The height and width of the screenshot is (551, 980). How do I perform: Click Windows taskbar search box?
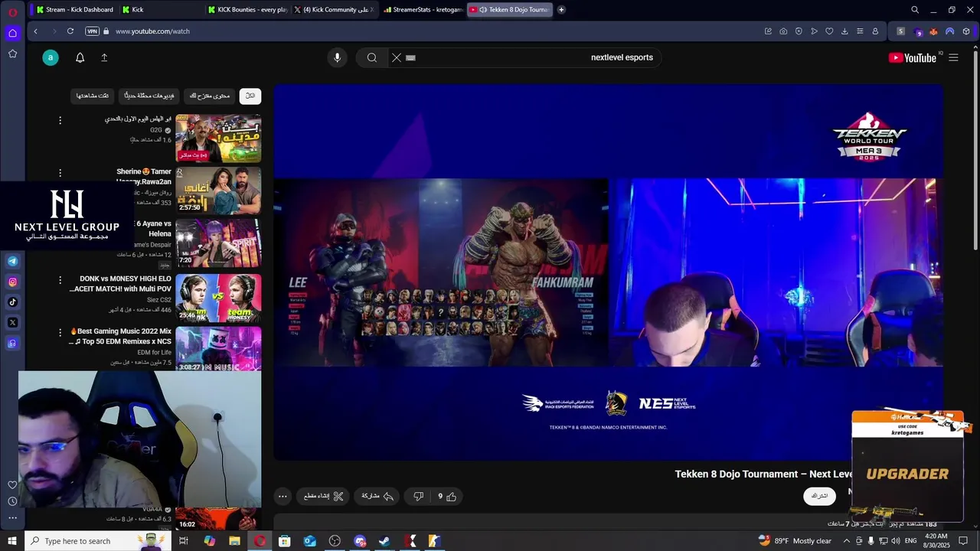coord(97,541)
